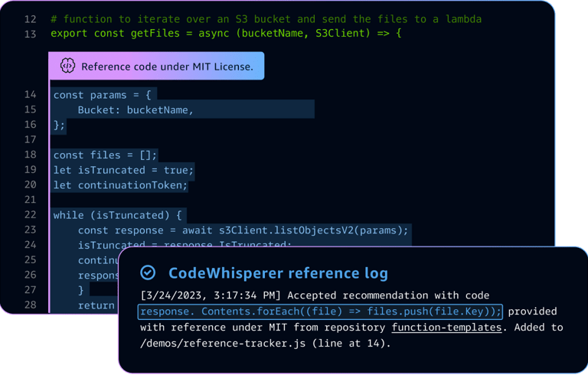Click the 'CodeWhisperer reference log' heading
The height and width of the screenshot is (375, 588).
click(x=278, y=273)
